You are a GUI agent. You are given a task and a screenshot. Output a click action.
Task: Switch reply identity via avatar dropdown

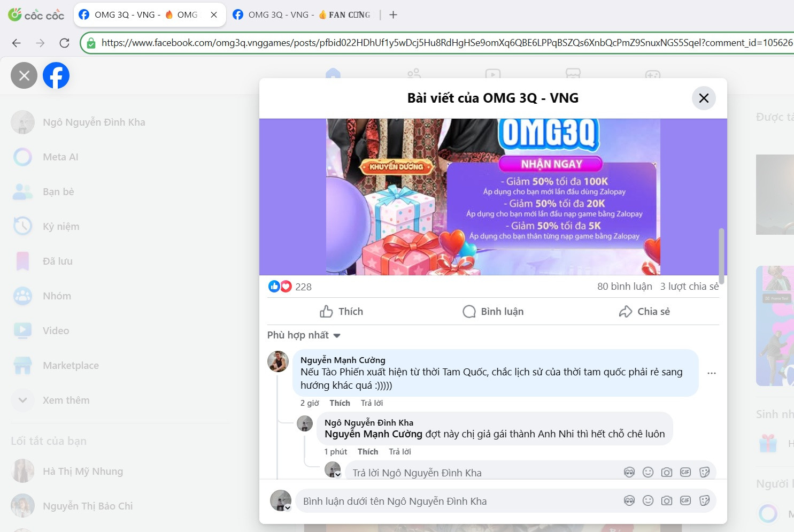coord(333,470)
